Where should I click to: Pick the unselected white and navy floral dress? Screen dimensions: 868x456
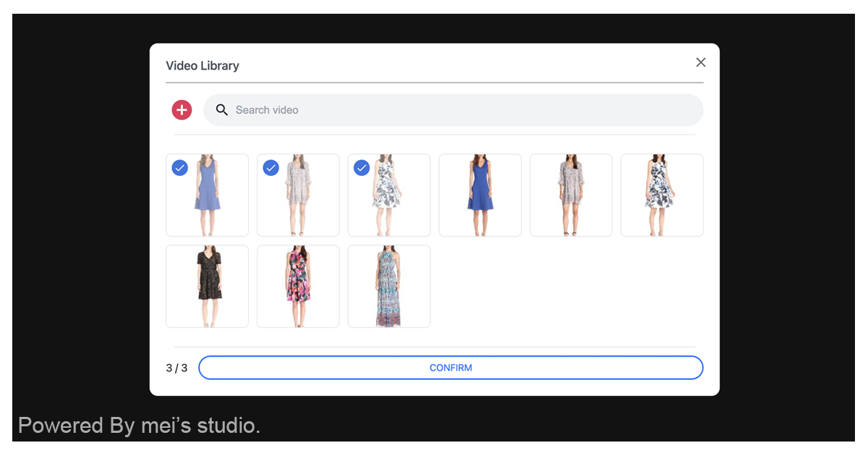pos(662,195)
